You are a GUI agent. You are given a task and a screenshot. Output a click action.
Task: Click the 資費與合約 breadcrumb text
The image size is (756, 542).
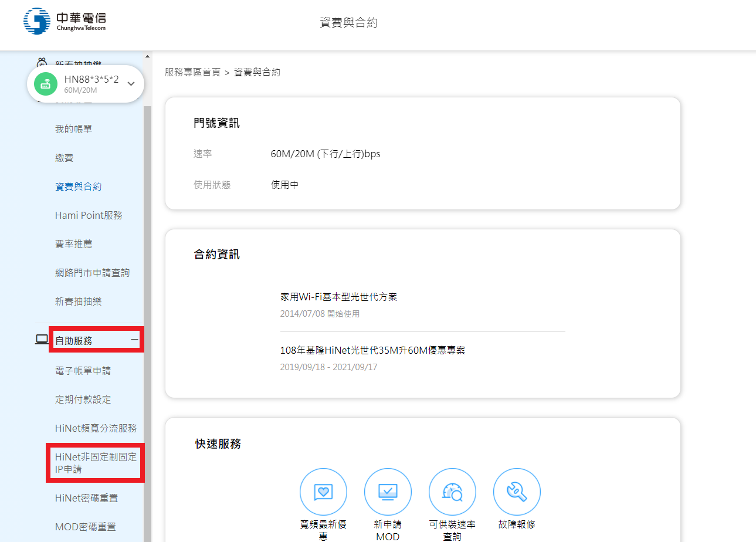coord(257,72)
